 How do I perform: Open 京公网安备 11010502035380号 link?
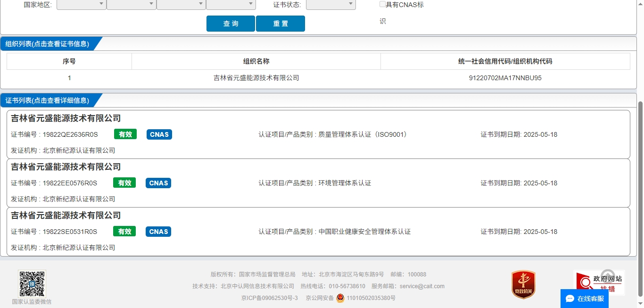click(350, 298)
